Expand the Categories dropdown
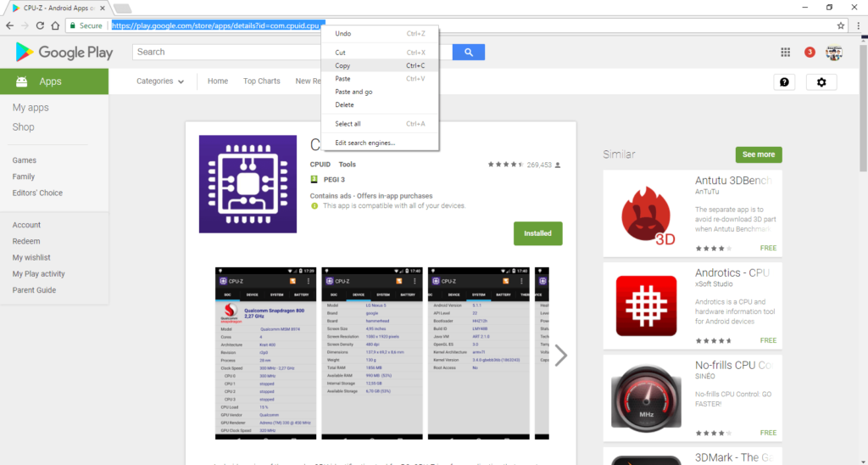The width and height of the screenshot is (868, 465). [160, 81]
